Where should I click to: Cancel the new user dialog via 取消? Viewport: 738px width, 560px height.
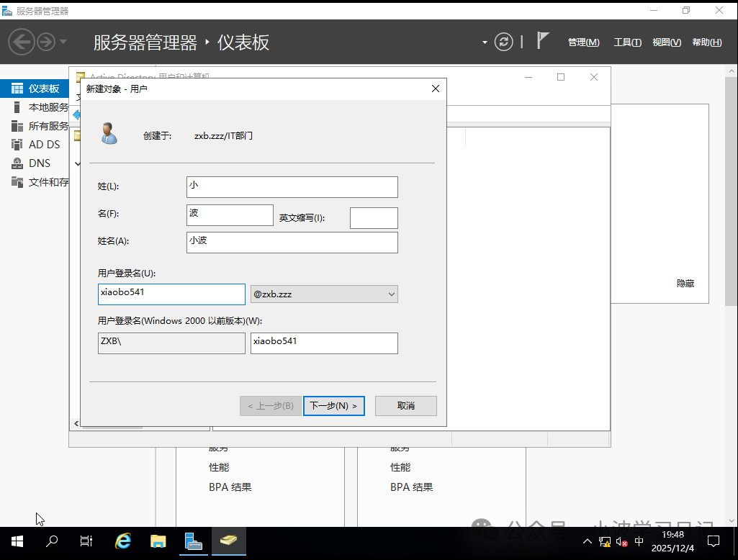coord(405,405)
